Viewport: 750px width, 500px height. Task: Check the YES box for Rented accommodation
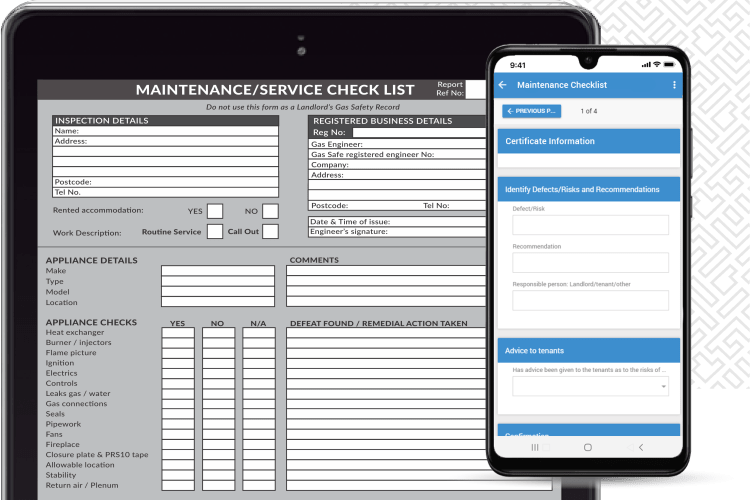tap(215, 211)
